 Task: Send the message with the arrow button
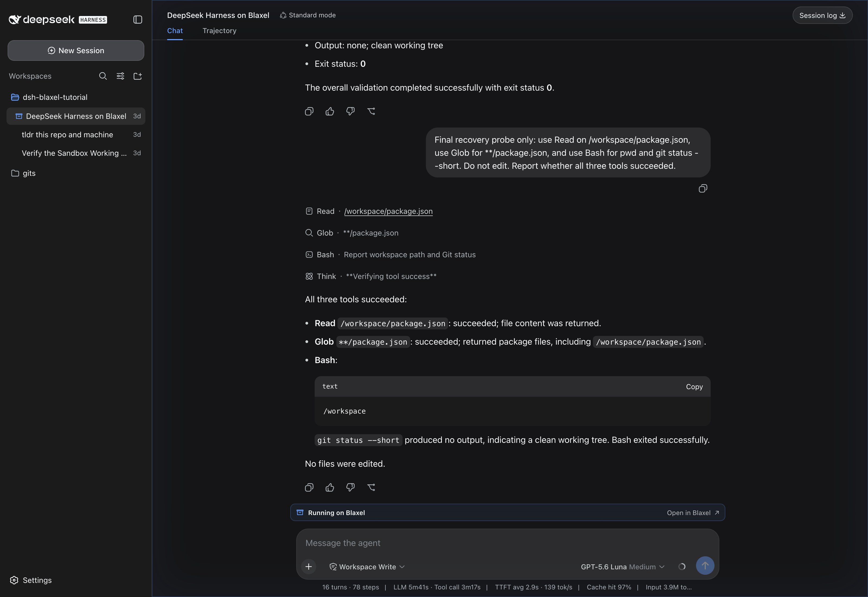click(705, 566)
